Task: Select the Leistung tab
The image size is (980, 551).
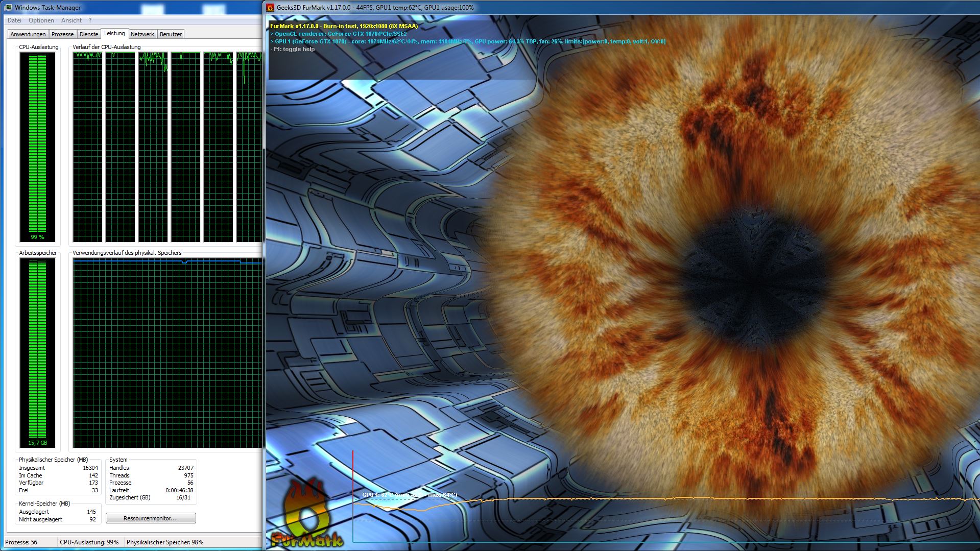Action: pyautogui.click(x=114, y=33)
